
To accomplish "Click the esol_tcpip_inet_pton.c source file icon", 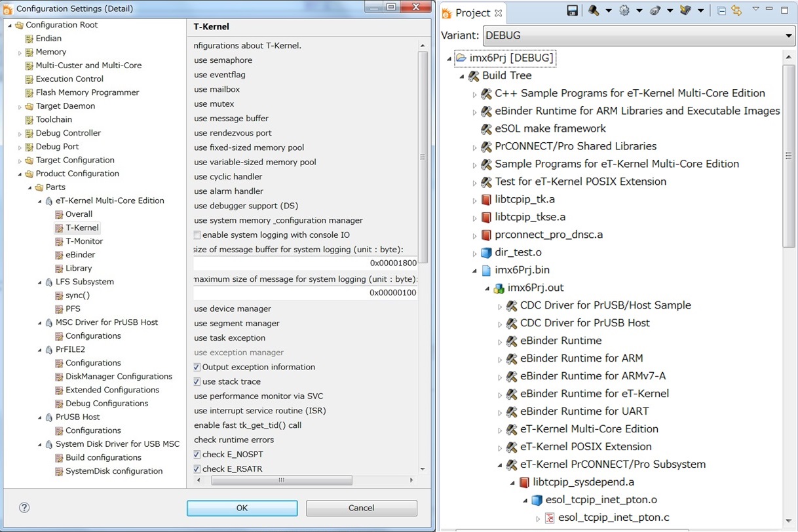I will click(550, 518).
